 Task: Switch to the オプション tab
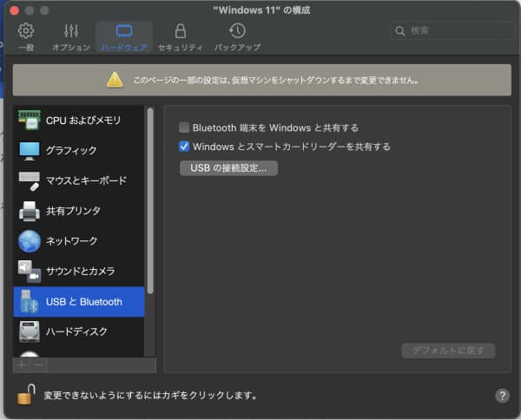pos(71,36)
